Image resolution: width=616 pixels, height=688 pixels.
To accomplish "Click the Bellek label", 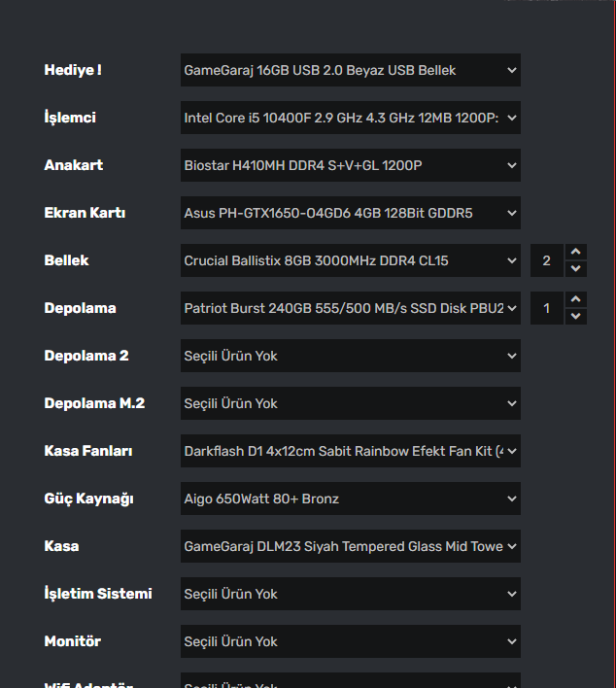I will 66,260.
